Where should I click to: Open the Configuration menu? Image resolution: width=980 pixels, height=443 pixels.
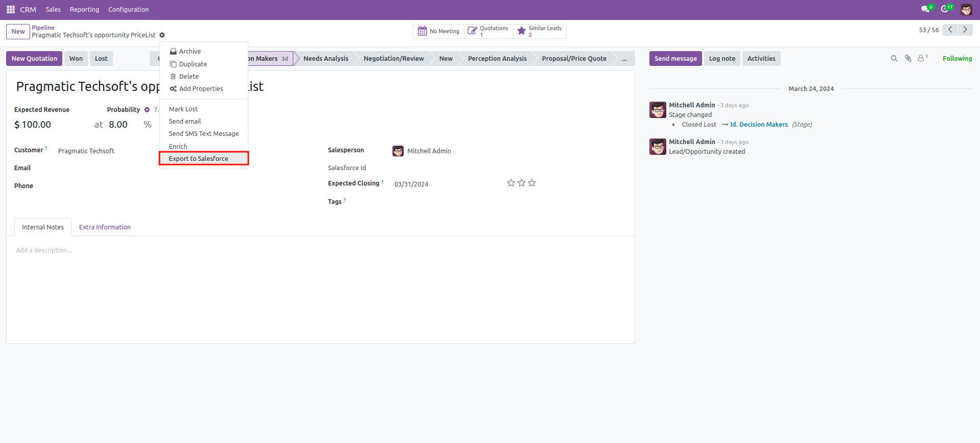pos(128,10)
